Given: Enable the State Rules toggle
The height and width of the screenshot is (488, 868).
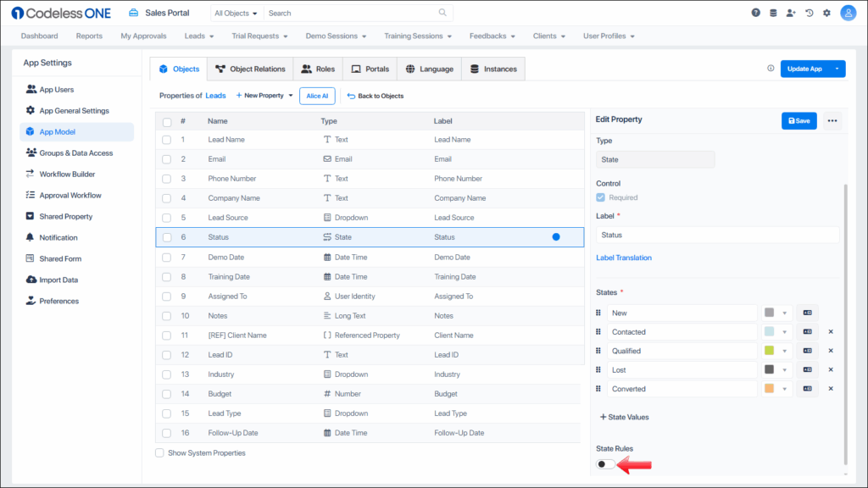Looking at the screenshot, I should [x=605, y=463].
